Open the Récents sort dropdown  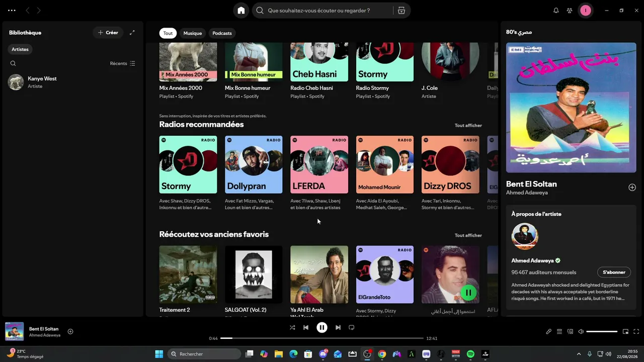[x=123, y=63]
